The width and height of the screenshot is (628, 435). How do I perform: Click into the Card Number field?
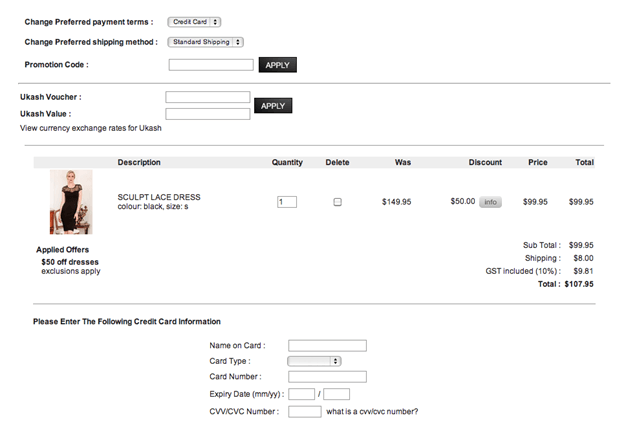click(327, 377)
